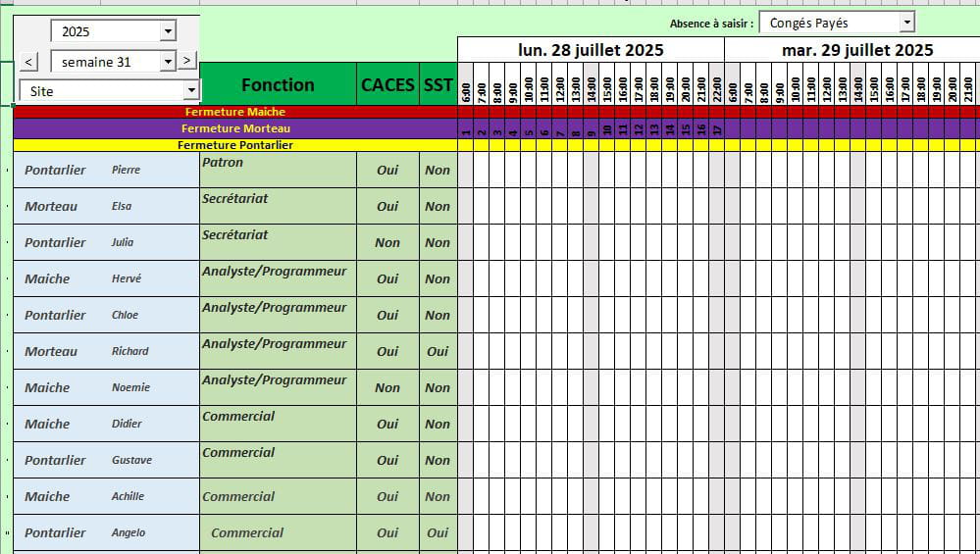Select employee name Achille
The height and width of the screenshot is (554, 980).
click(x=128, y=496)
